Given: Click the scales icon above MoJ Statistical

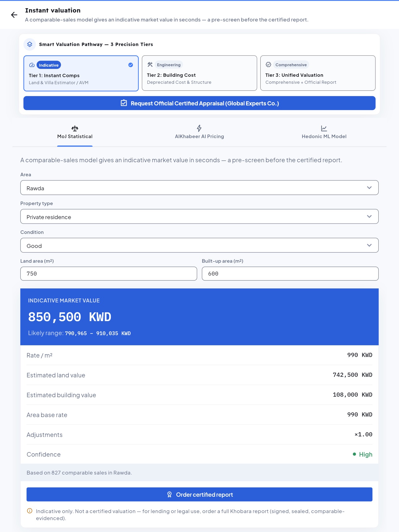Looking at the screenshot, I should (75, 128).
